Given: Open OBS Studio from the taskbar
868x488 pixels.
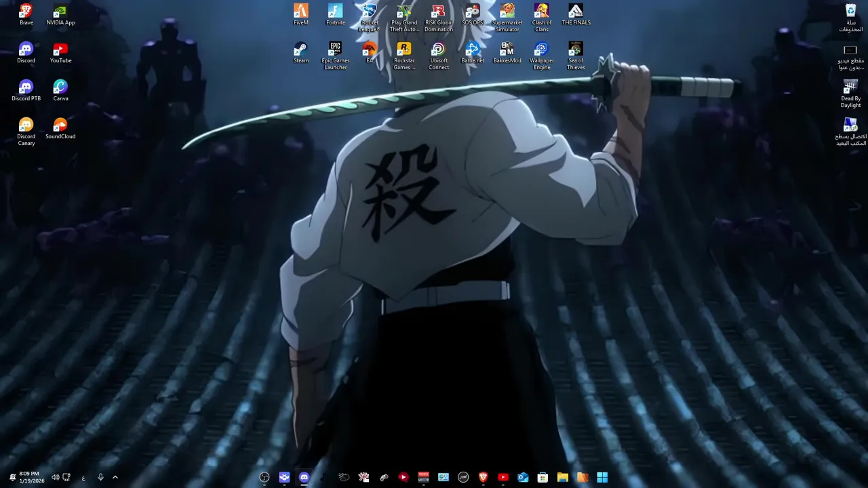Looking at the screenshot, I should [x=264, y=478].
